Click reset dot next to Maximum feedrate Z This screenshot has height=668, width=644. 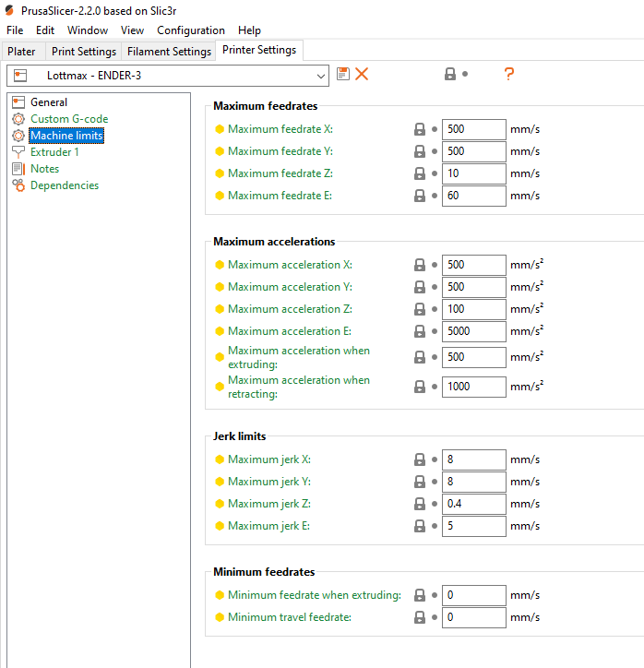(435, 173)
